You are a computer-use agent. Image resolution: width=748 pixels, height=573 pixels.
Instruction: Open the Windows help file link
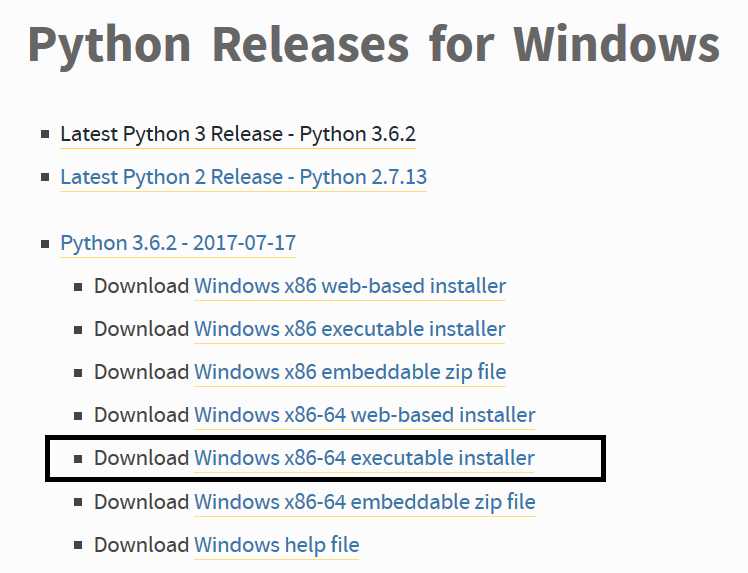(x=277, y=545)
